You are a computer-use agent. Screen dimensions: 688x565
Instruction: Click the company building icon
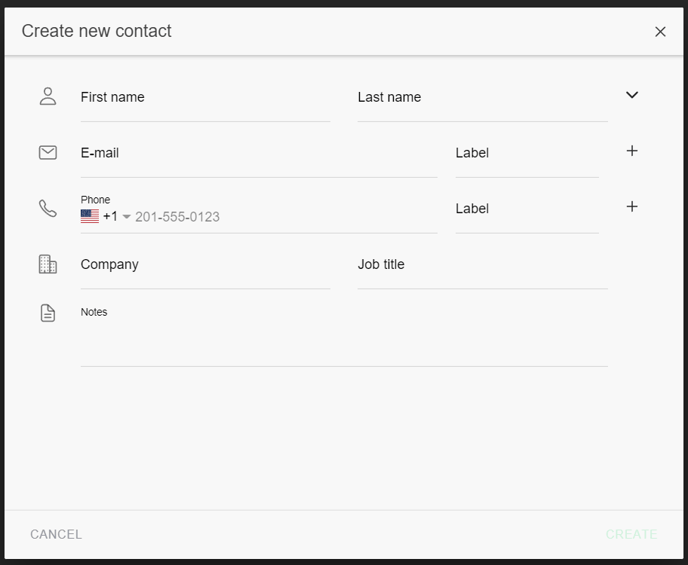pos(48,264)
